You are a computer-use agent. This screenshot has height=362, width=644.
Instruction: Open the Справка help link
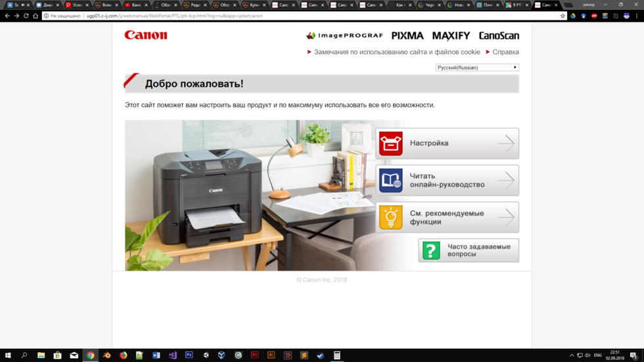(x=505, y=52)
